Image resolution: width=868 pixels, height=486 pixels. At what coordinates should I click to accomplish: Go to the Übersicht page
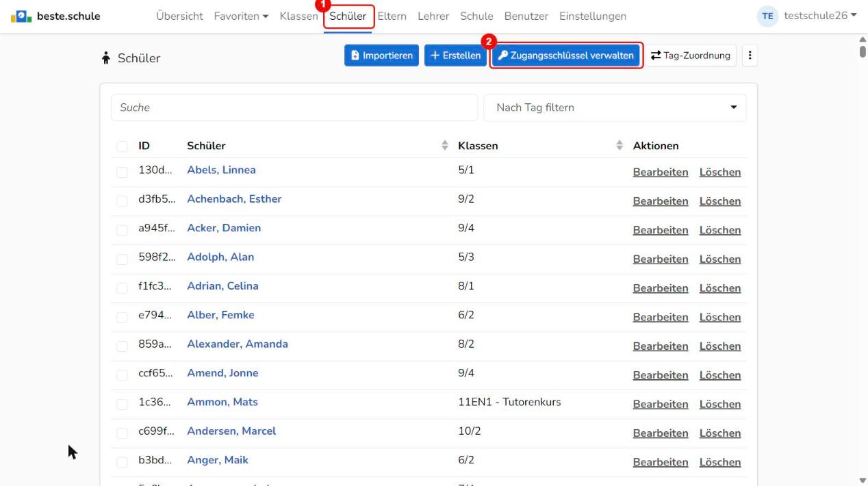click(180, 16)
